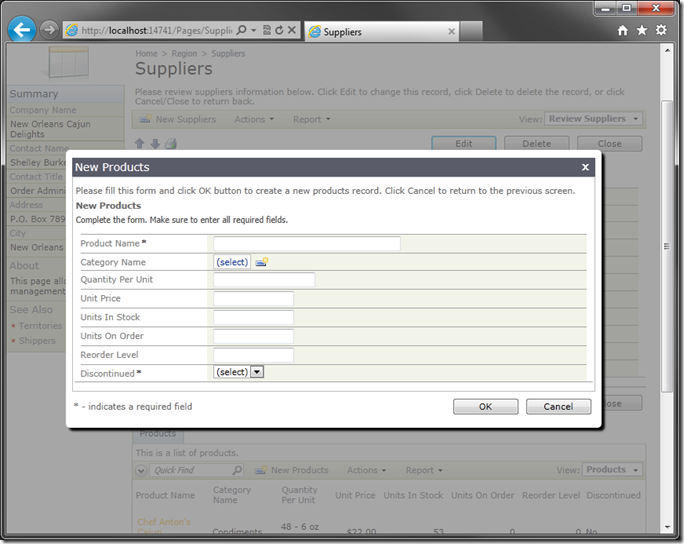Click the print icon above supplier form
This screenshot has width=684, height=544.
click(x=171, y=144)
